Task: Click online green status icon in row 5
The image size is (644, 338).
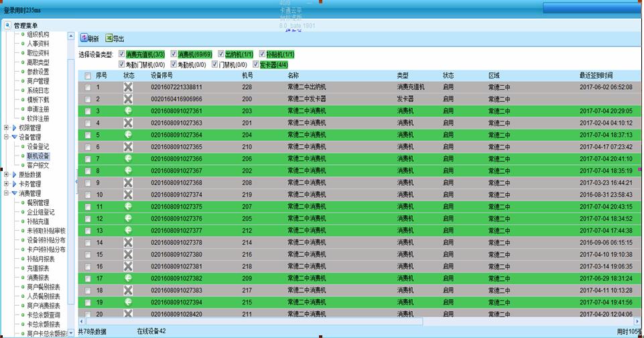Action: pos(128,134)
